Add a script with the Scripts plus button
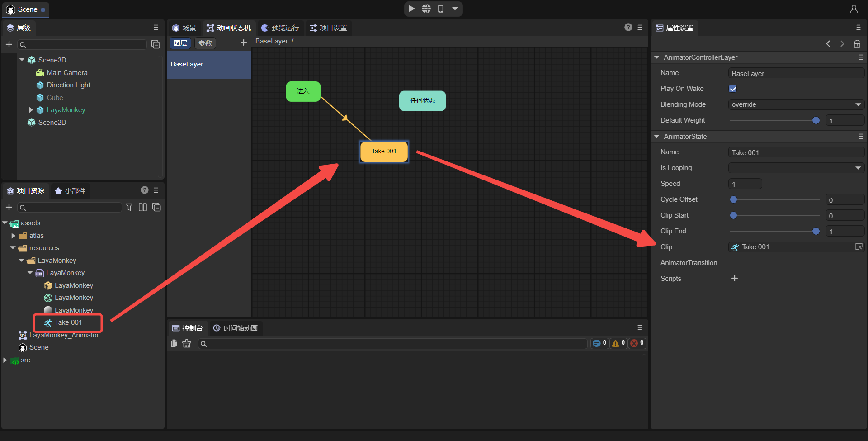 tap(735, 278)
